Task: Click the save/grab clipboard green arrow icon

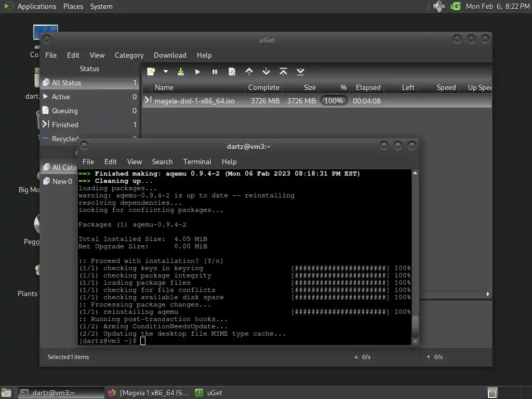Action: click(x=181, y=72)
